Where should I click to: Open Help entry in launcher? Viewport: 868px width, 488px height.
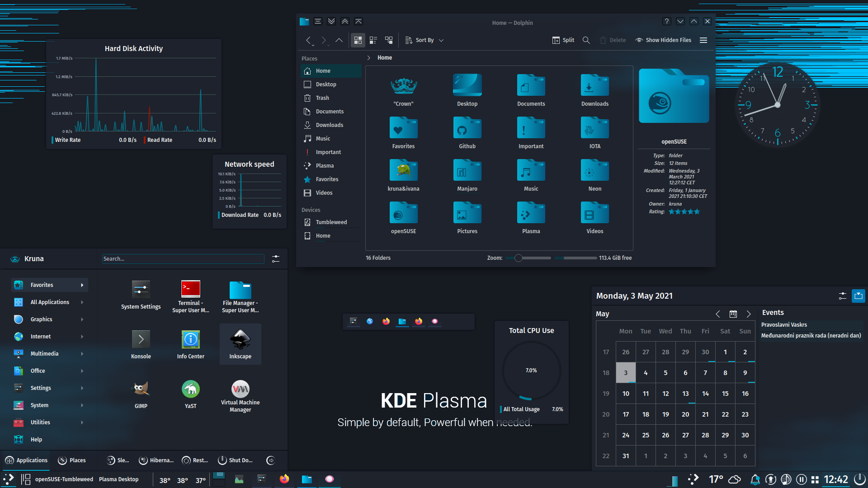pos(50,440)
